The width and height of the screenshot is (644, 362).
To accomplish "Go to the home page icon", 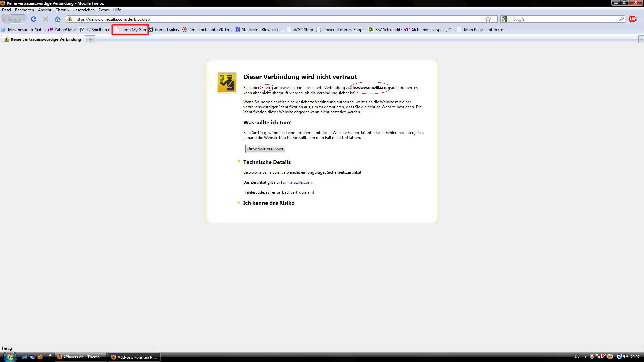I will [58, 19].
